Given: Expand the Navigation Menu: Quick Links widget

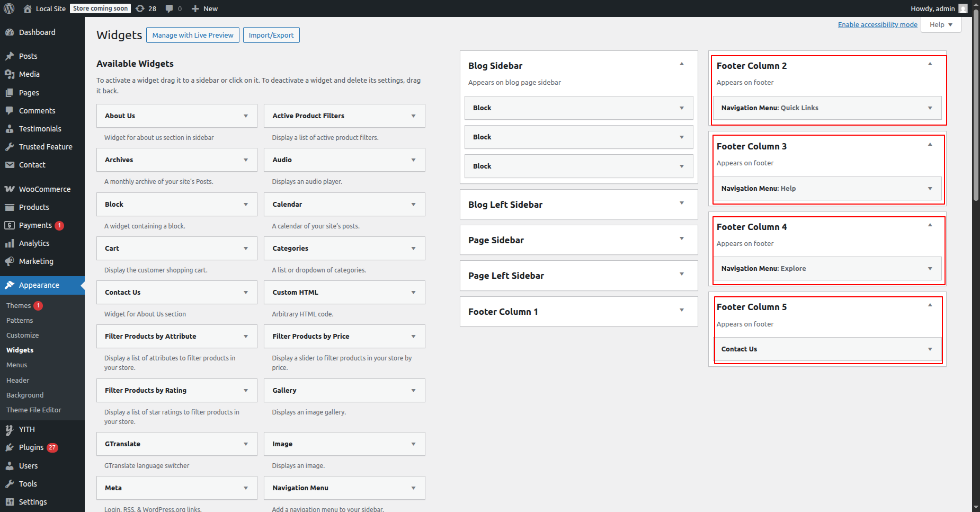Looking at the screenshot, I should (930, 108).
